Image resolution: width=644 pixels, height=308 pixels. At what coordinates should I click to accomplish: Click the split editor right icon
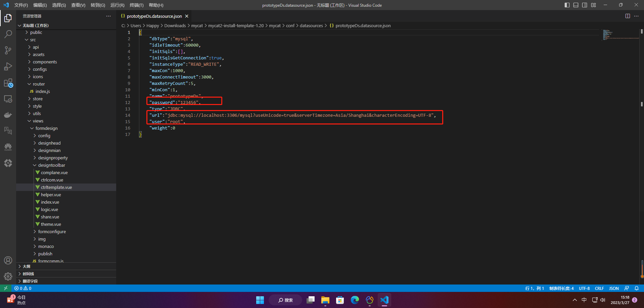[x=628, y=16]
